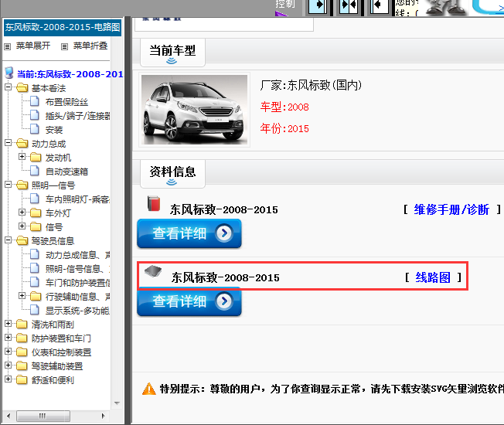Expand the 发动机 tree node
The image size is (504, 425).
[x=22, y=158]
